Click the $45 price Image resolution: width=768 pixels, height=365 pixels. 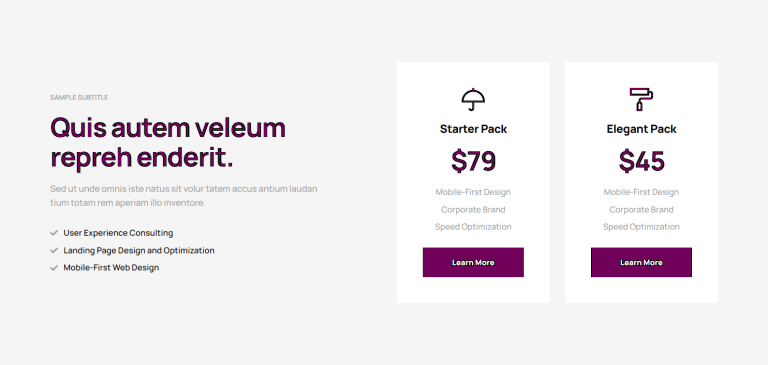(x=641, y=161)
